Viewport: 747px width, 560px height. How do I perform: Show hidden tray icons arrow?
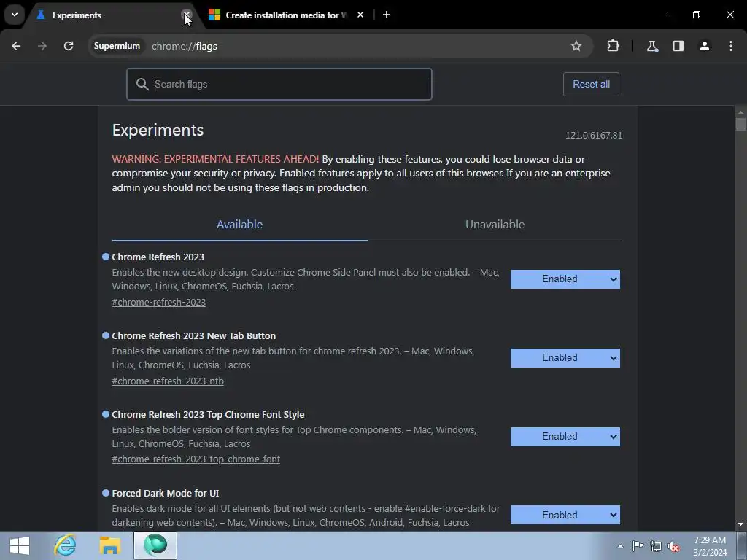[620, 546]
